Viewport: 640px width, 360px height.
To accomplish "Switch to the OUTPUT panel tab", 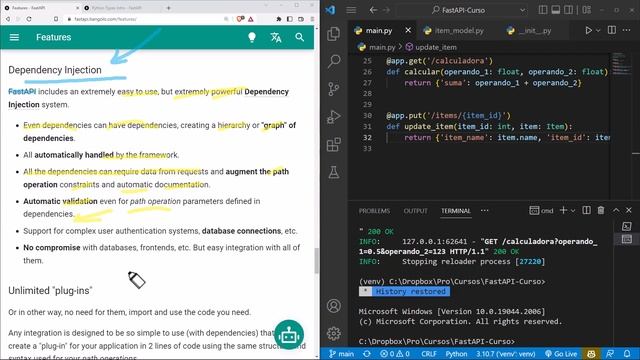I will click(x=416, y=211).
